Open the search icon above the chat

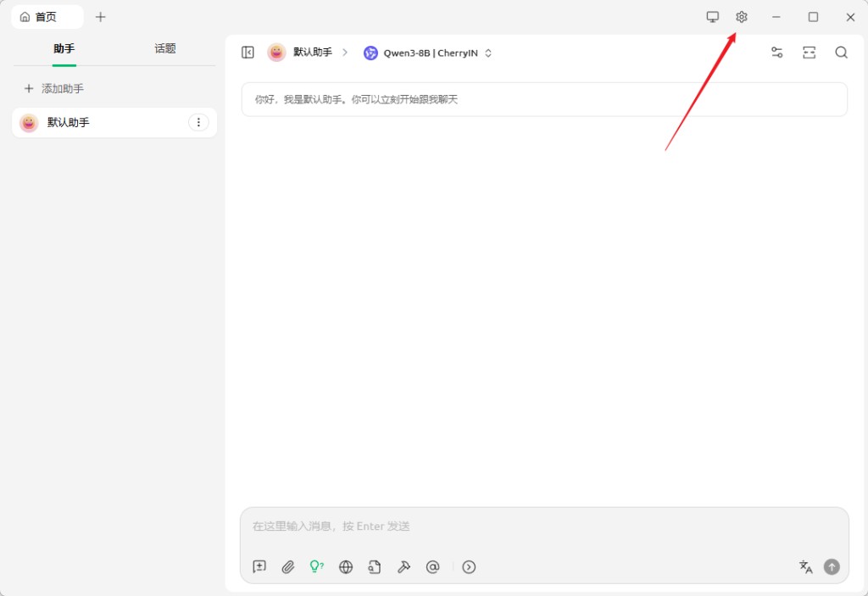tap(841, 52)
